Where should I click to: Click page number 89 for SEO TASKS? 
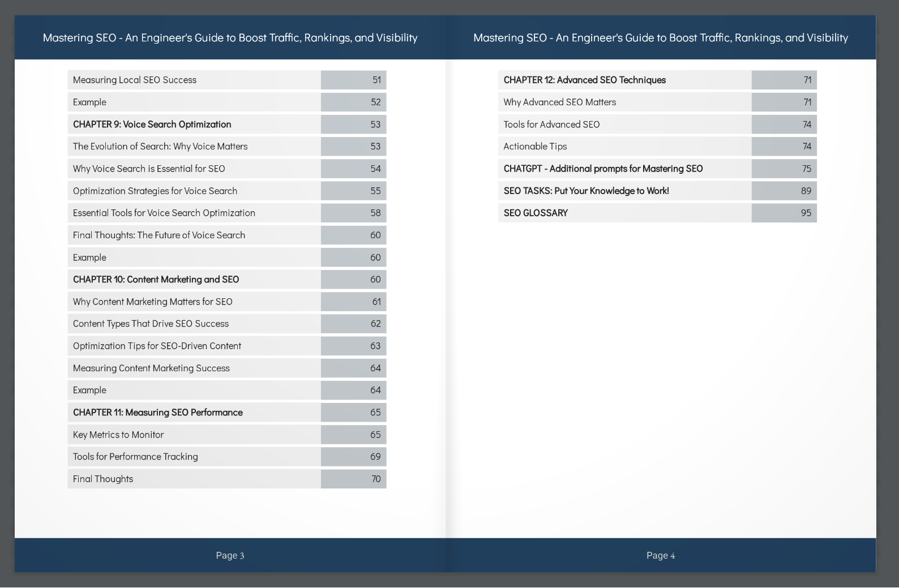pos(806,191)
